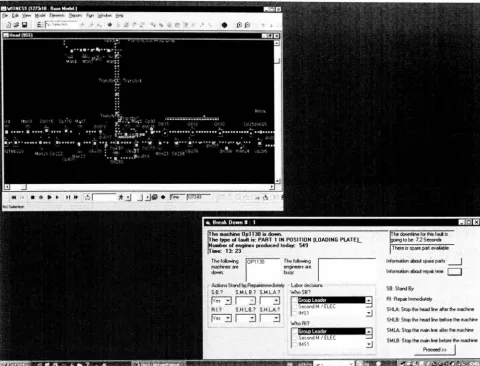This screenshot has width=480, height=366.
Task: Click Who RI? list down arrow
Action: pyautogui.click(x=369, y=345)
